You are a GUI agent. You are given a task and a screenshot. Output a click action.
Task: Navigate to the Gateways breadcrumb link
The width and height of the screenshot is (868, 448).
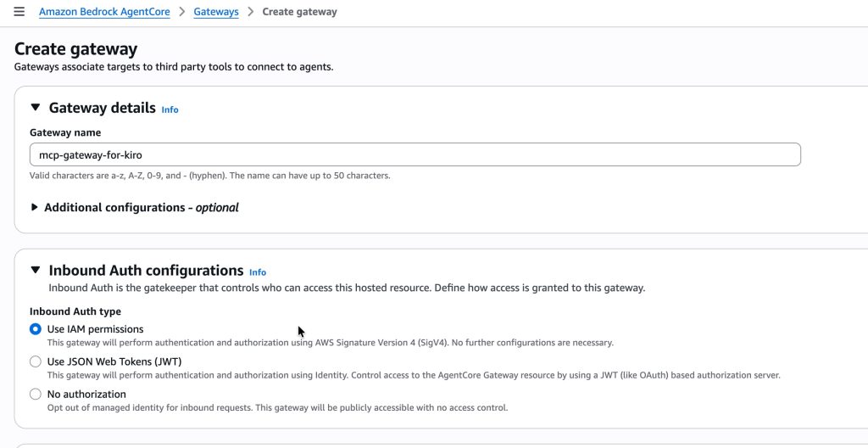point(215,12)
